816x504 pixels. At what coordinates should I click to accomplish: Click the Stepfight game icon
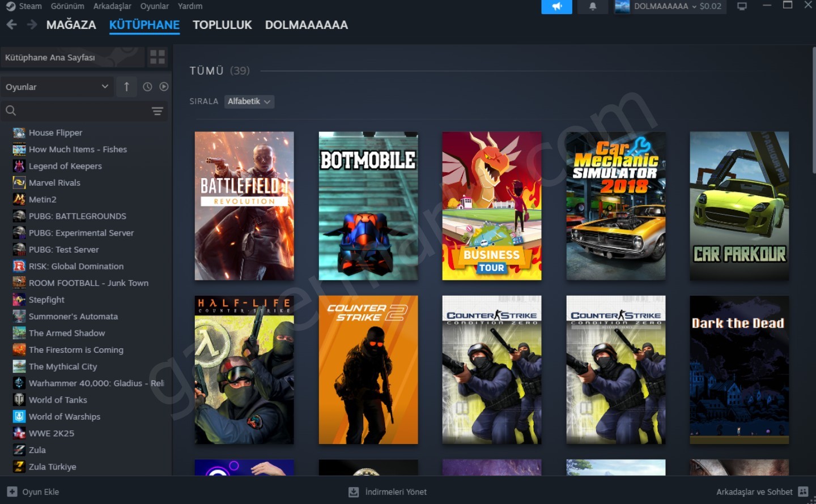19,300
